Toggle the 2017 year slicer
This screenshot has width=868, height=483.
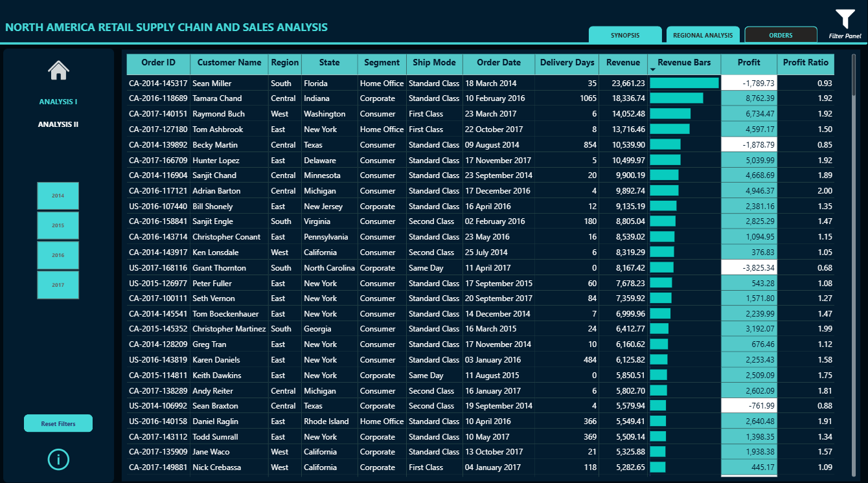pyautogui.click(x=58, y=285)
